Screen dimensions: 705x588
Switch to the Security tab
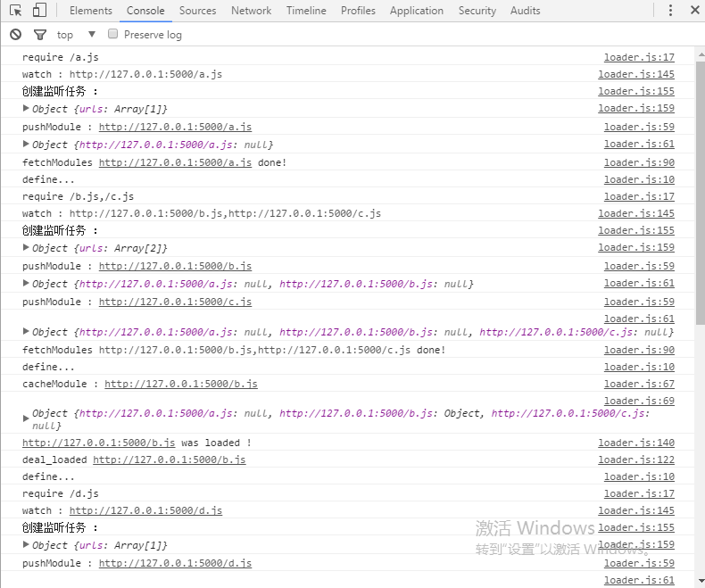click(477, 11)
